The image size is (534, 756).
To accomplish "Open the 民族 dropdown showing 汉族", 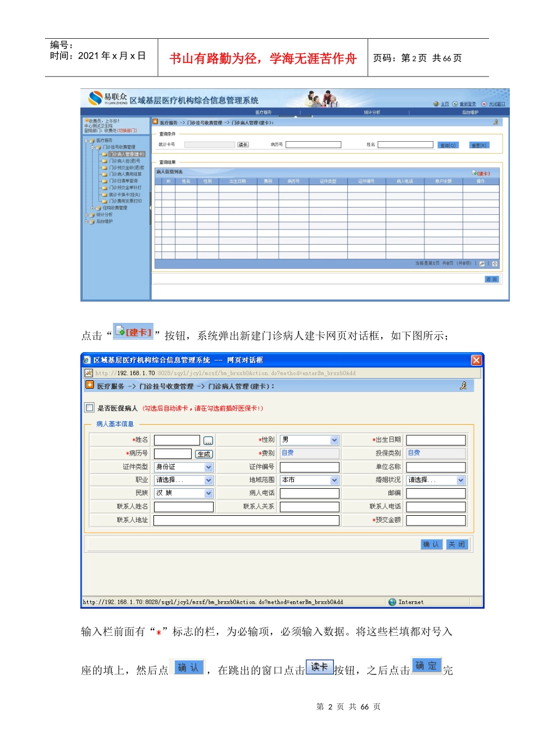I will pos(209,493).
